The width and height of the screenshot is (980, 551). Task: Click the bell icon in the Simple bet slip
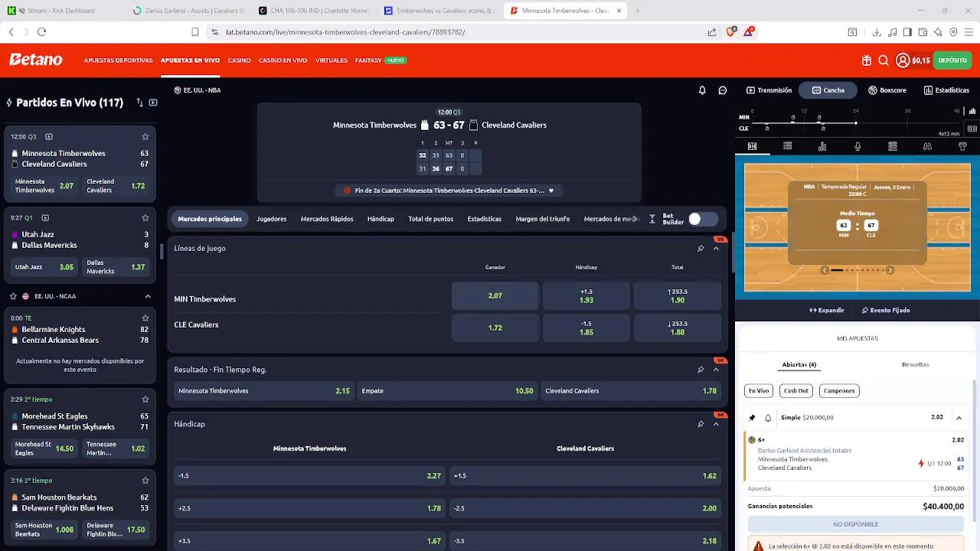click(x=768, y=418)
